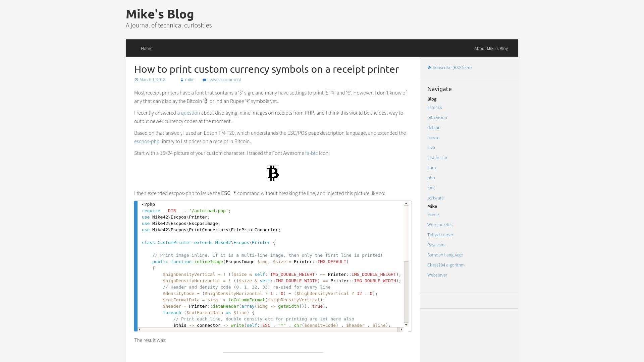
Task: Follow the escpos-php library link
Action: tap(147, 141)
